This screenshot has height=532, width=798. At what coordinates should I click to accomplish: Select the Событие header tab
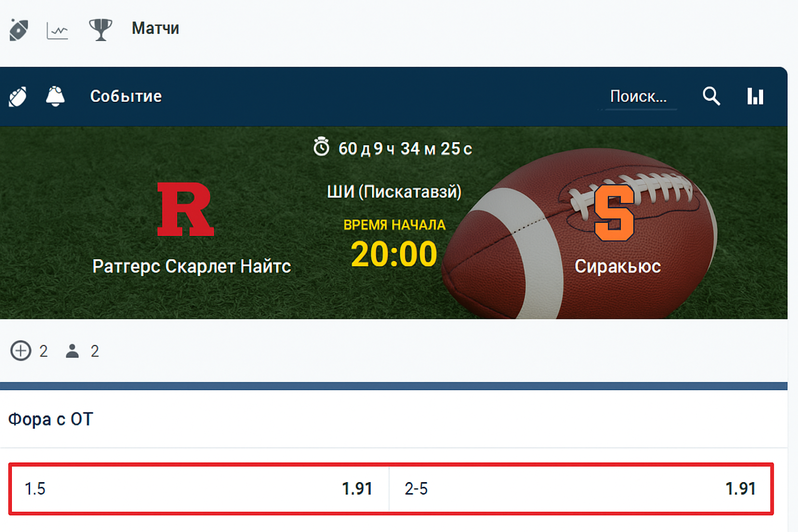126,97
